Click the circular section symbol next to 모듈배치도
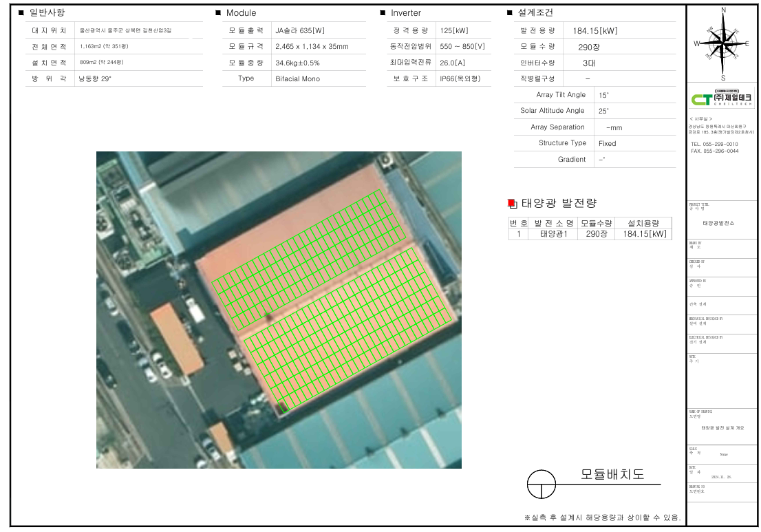 (541, 484)
